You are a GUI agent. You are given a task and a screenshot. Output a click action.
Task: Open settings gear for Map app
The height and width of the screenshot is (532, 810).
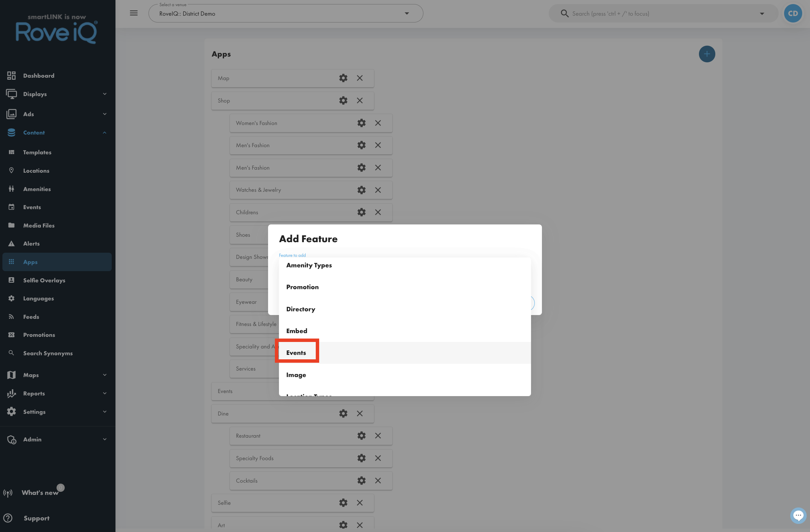[343, 78]
